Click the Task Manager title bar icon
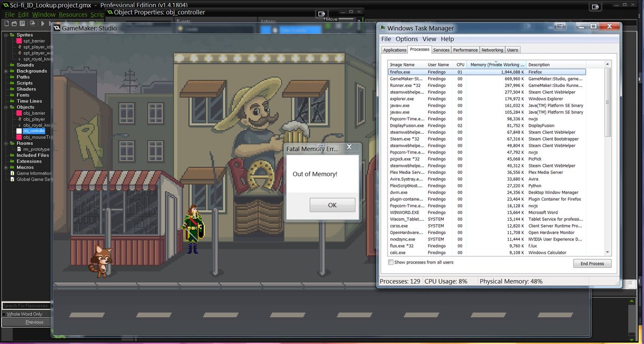The image size is (644, 344). (x=382, y=28)
